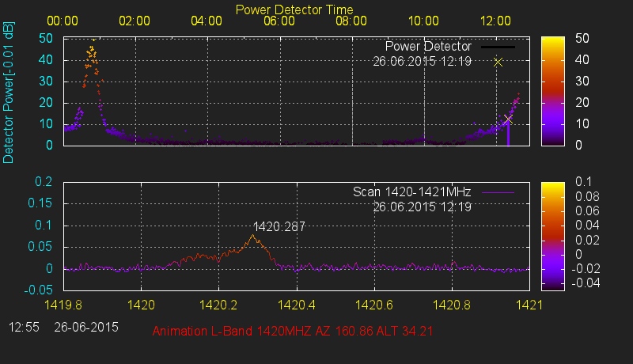Click the 04:00 time axis label

tap(207, 21)
